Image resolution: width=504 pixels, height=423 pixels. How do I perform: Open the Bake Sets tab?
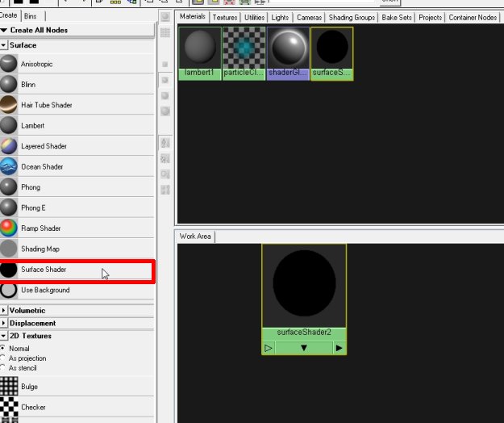click(x=397, y=18)
